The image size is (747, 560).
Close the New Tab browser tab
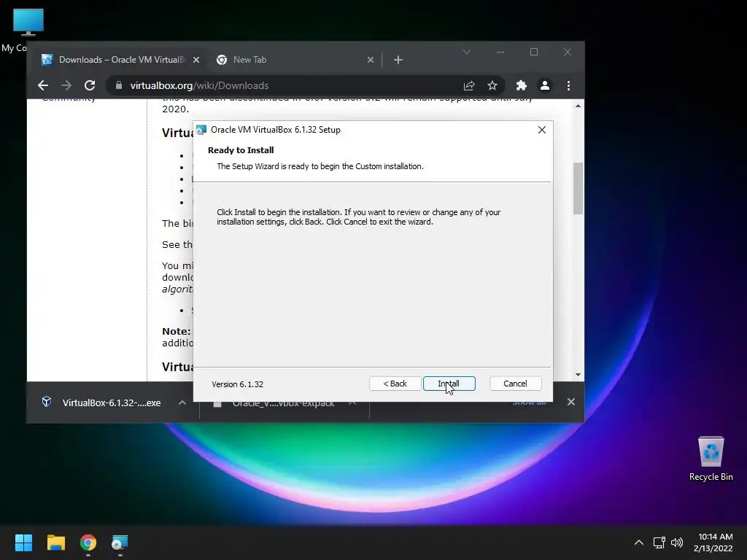371,60
